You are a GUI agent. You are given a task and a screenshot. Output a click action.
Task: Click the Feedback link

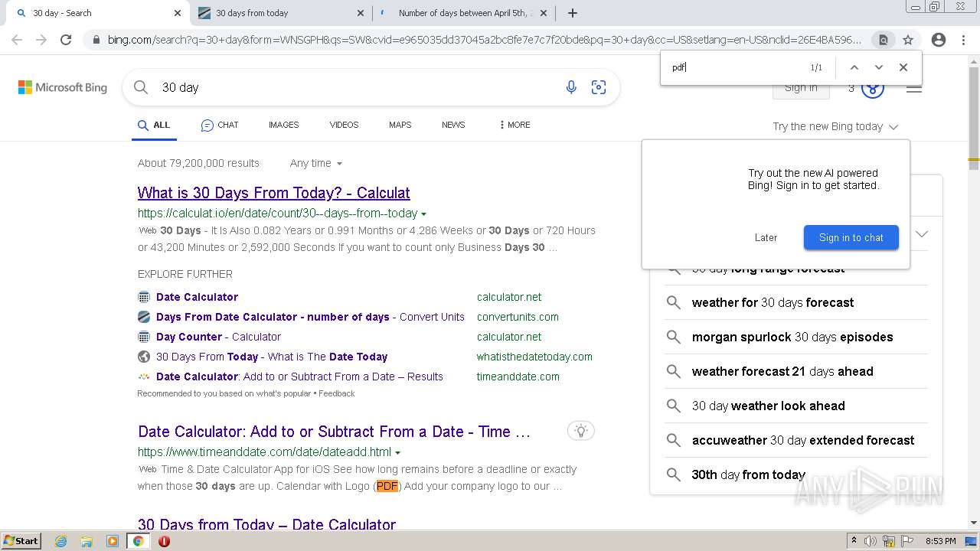(x=337, y=393)
